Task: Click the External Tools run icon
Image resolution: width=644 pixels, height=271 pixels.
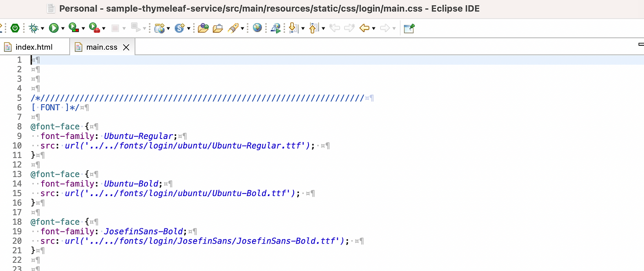Action: 94,28
